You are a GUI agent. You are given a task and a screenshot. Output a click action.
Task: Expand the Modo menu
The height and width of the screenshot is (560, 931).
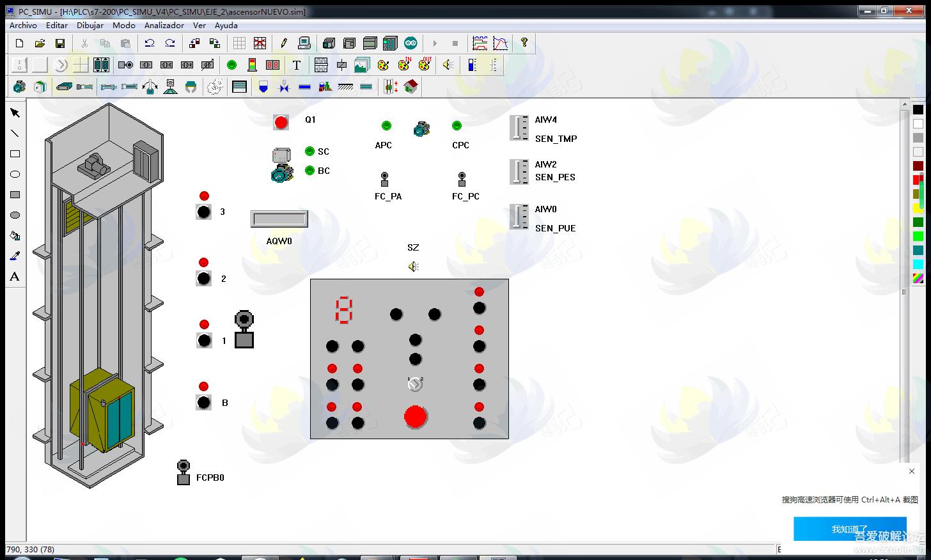pos(123,26)
